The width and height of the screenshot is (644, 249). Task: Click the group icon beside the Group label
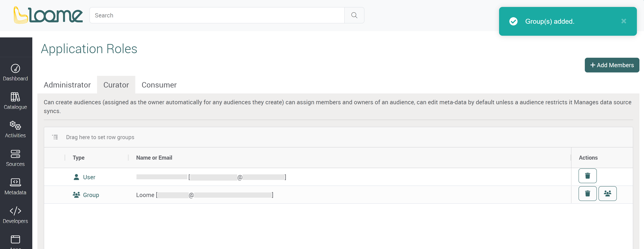tap(76, 195)
